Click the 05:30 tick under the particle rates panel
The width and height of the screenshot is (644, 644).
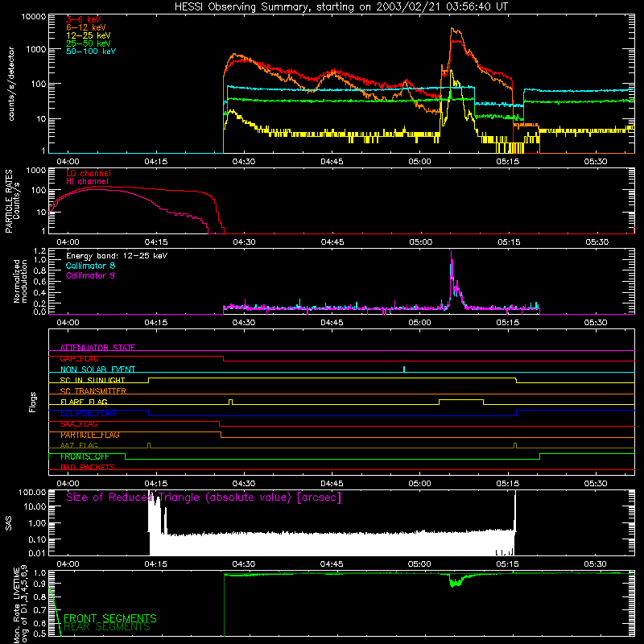tap(597, 242)
